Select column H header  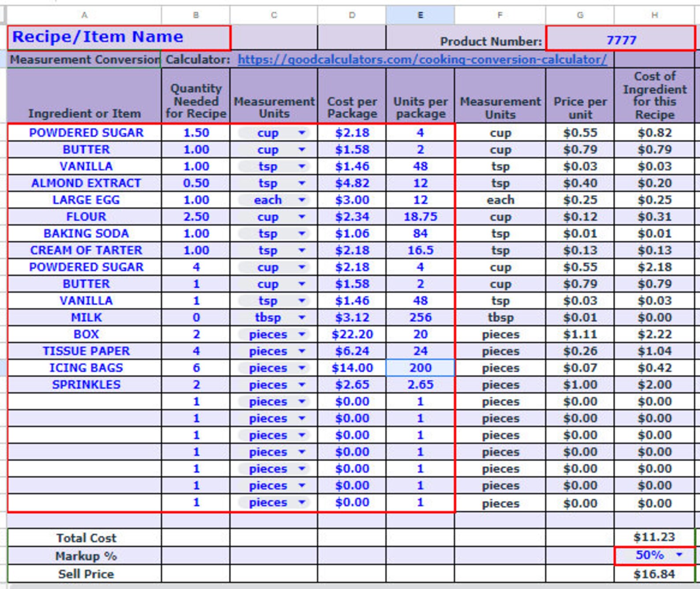655,15
